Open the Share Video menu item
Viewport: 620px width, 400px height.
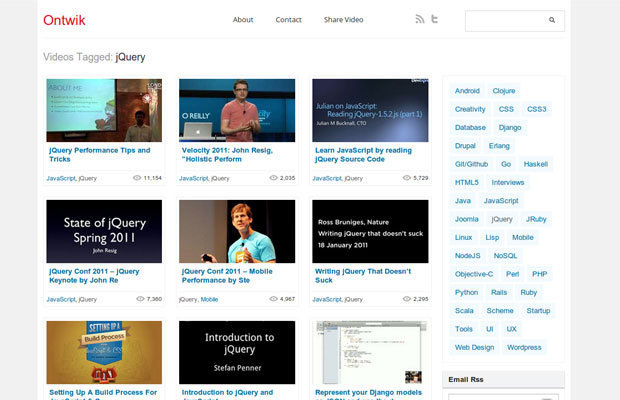(343, 20)
